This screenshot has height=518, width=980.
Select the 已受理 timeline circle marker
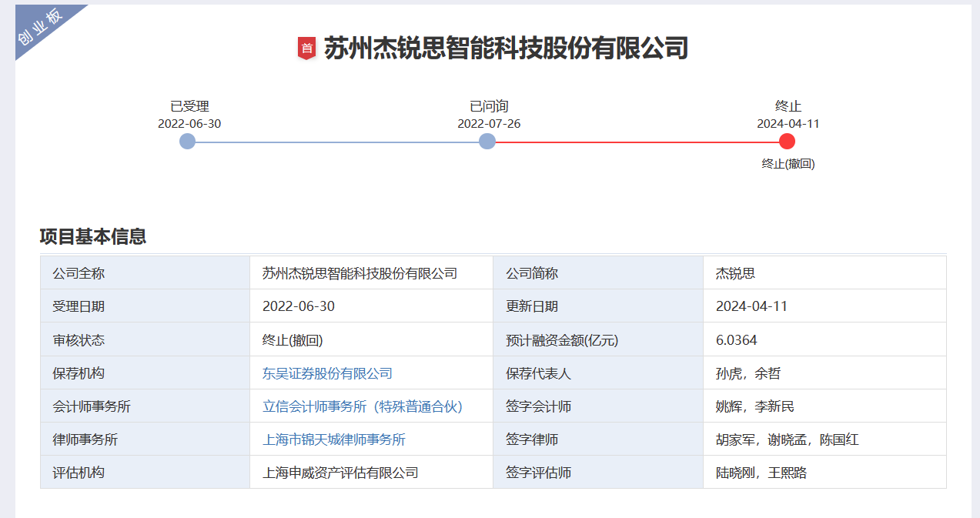[187, 142]
